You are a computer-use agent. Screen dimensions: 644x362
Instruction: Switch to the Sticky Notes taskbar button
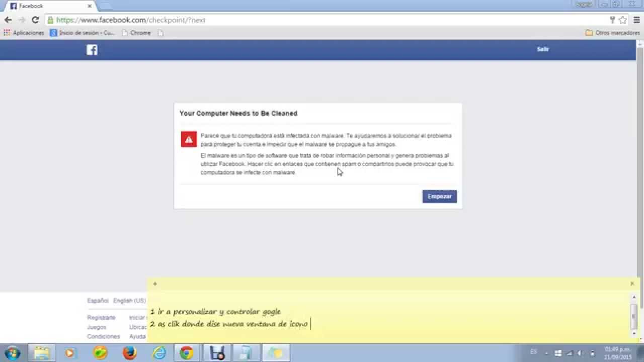(x=276, y=353)
